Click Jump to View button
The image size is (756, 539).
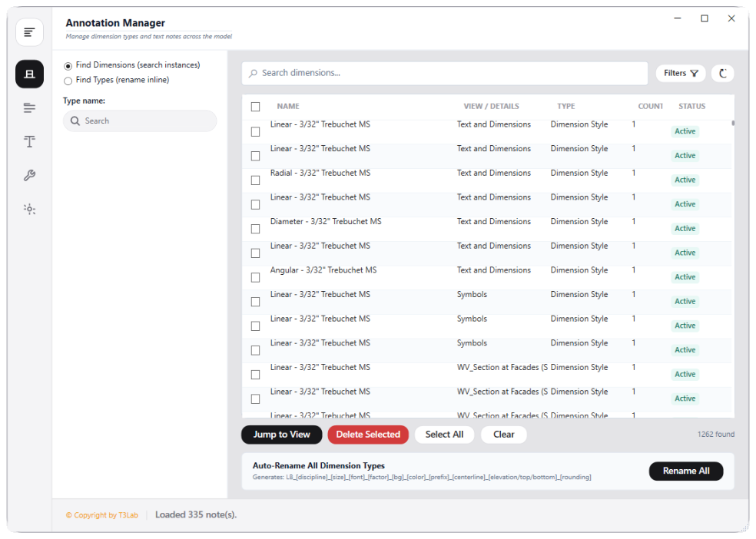point(281,435)
